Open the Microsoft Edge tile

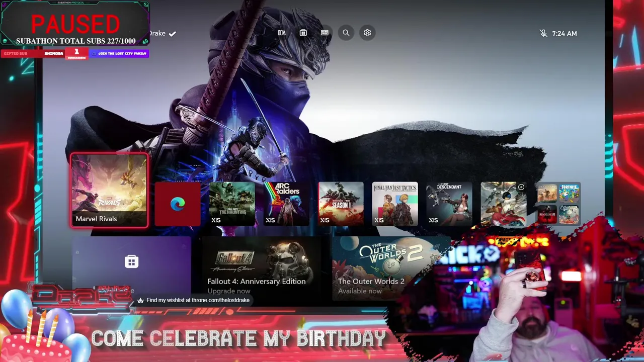click(x=178, y=204)
